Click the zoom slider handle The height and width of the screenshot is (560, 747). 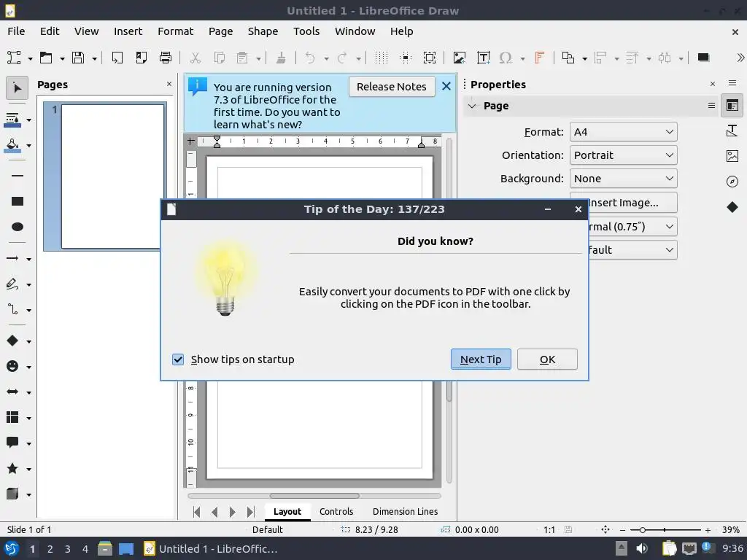pos(642,530)
